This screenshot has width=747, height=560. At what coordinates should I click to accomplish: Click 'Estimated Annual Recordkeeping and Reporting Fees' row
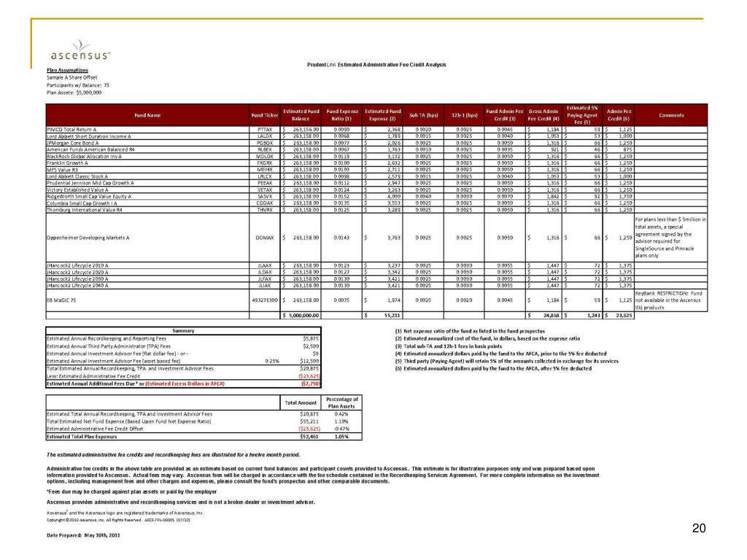tap(183, 338)
